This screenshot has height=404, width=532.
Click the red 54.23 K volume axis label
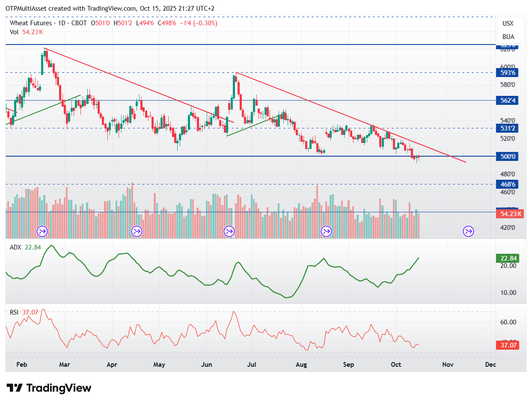coord(510,214)
